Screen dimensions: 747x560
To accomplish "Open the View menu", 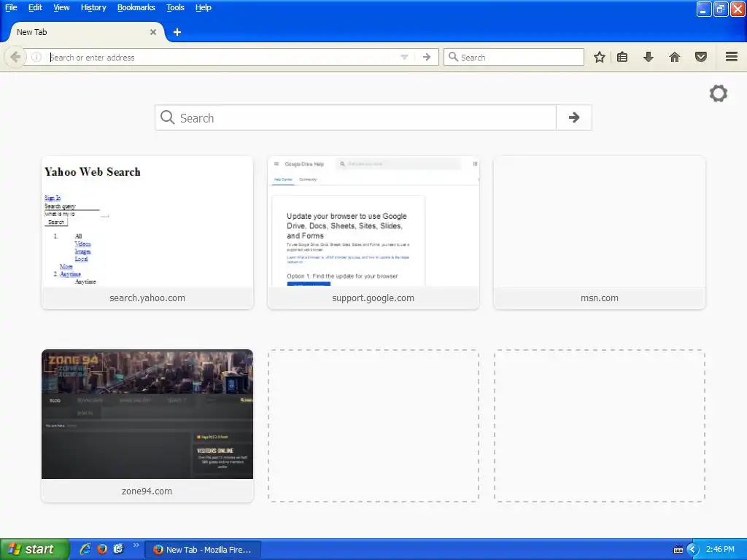I will click(x=61, y=7).
